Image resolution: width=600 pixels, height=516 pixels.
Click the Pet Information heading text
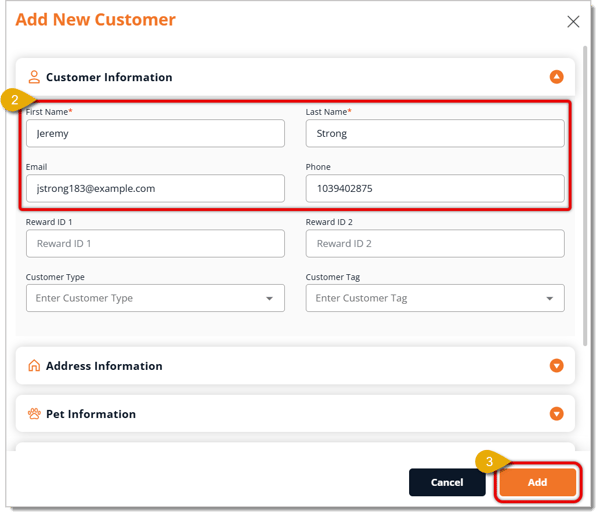91,414
